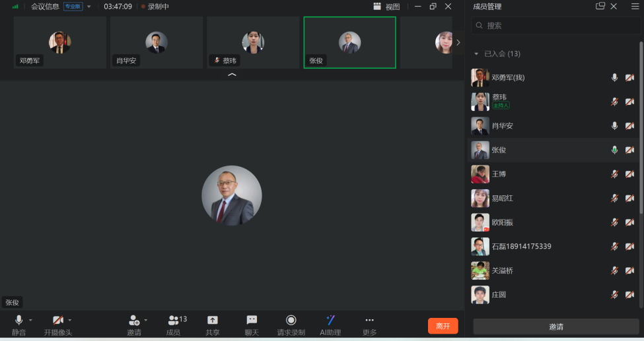Open the 成员 members icon

point(174,321)
